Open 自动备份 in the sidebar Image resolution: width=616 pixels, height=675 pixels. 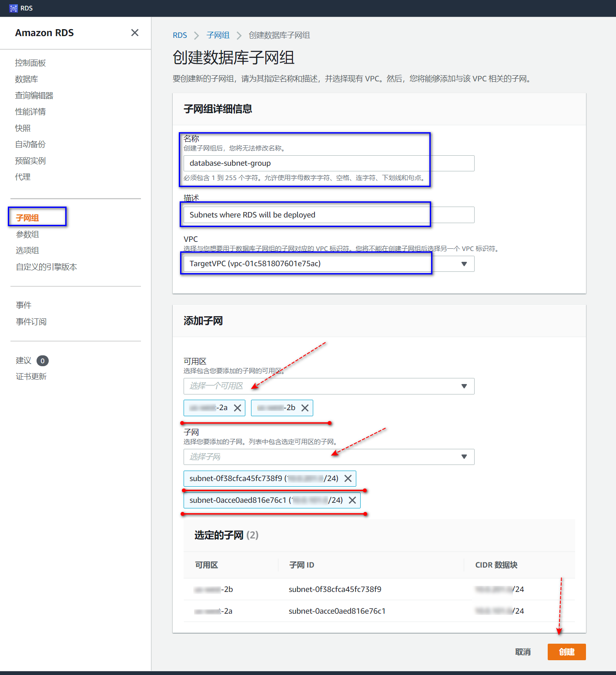coord(30,144)
